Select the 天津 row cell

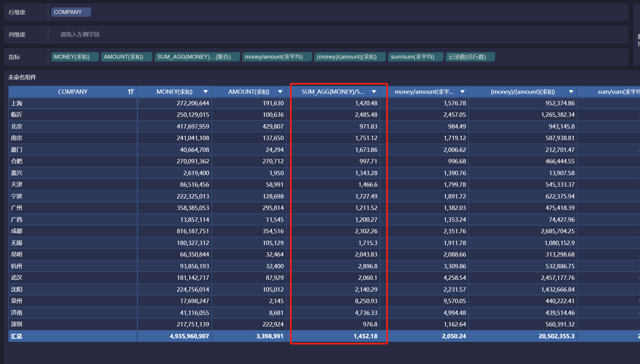coord(73,184)
